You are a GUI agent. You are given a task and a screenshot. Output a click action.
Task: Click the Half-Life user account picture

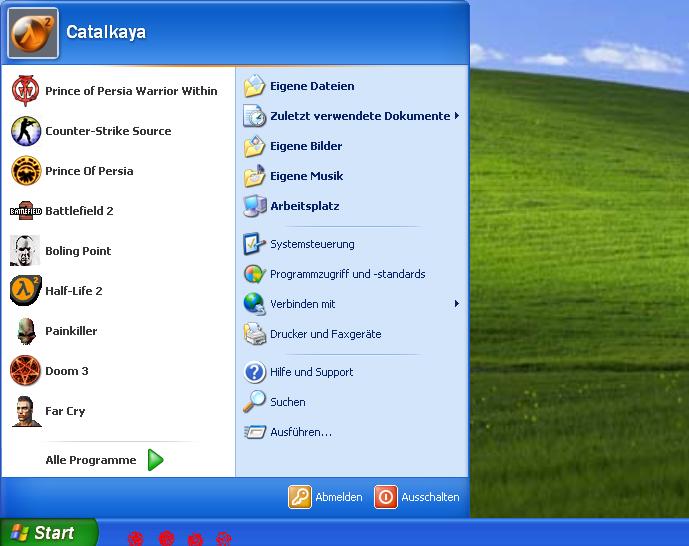33,33
